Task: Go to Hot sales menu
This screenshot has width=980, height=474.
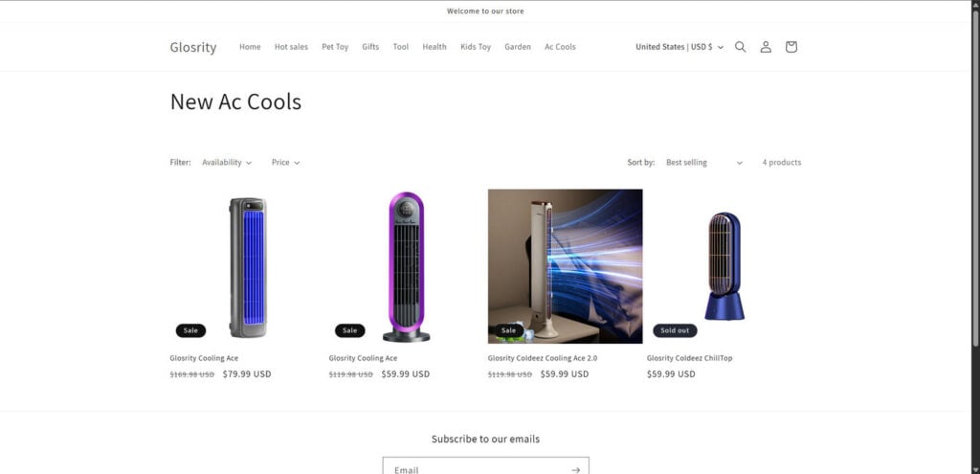Action: point(291,47)
